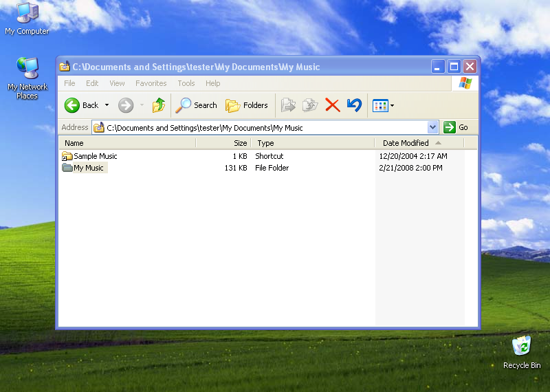
Task: Sort by the Date Modified column header
Action: [419, 143]
